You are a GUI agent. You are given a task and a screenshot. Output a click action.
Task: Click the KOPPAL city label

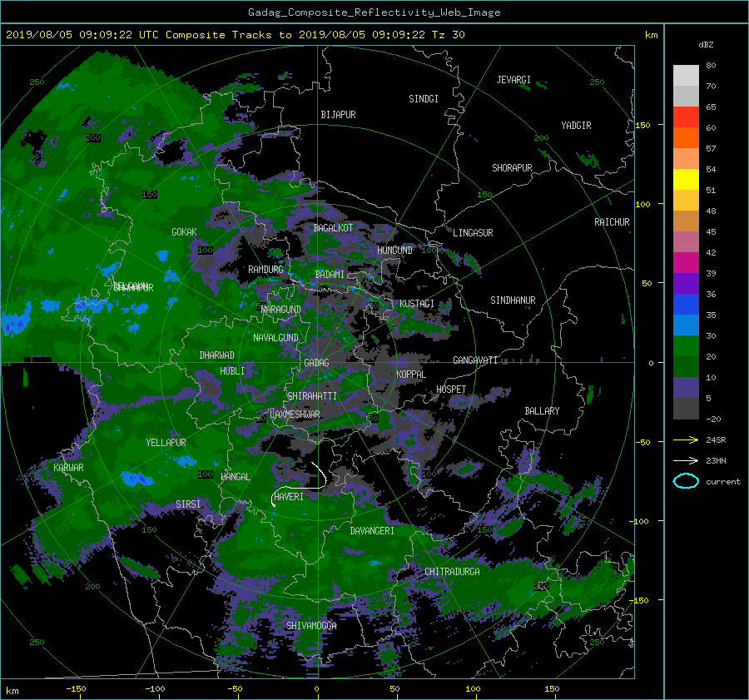[411, 375]
